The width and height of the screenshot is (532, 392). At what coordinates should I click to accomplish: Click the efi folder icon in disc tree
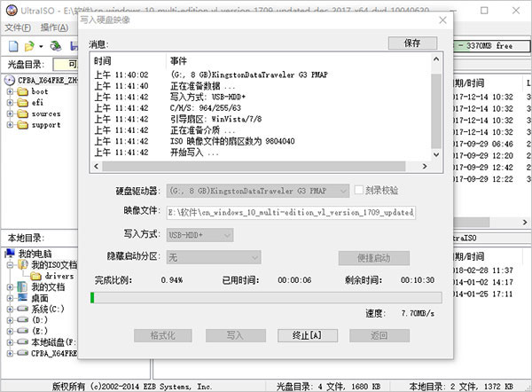[23, 103]
